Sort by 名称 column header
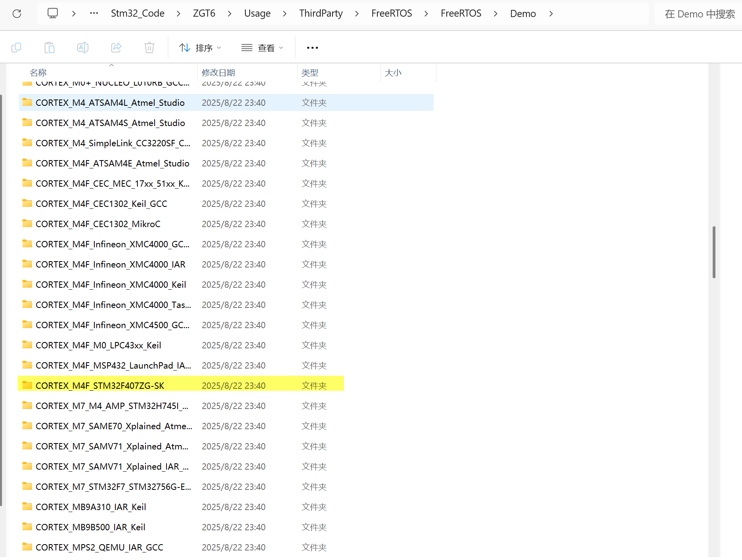This screenshot has height=560, width=742. tap(38, 73)
